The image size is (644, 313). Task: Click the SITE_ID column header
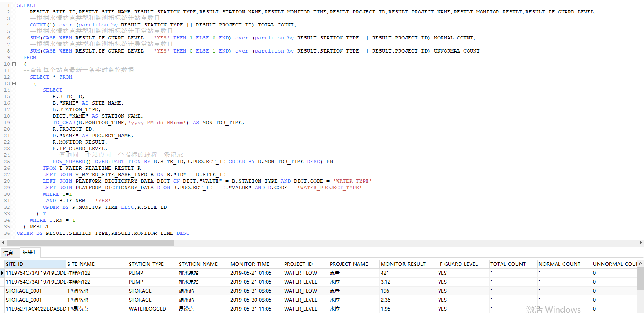click(x=35, y=264)
